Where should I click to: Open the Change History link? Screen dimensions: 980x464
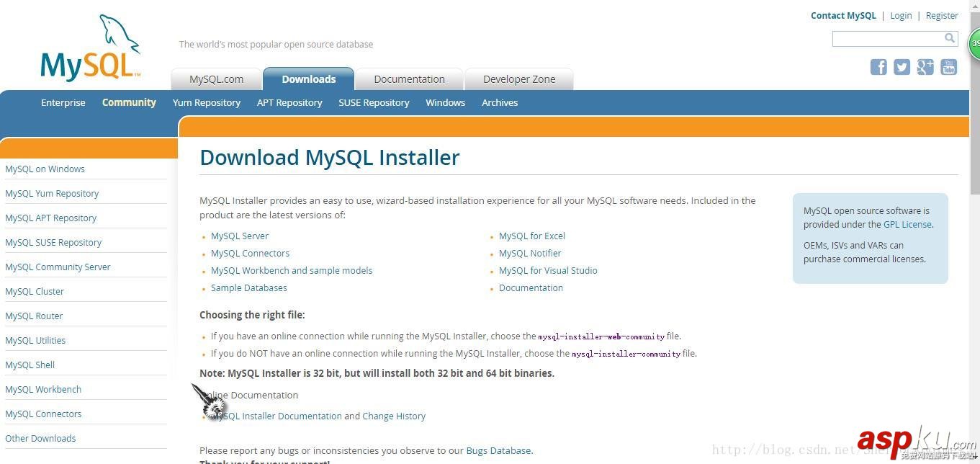[394, 416]
